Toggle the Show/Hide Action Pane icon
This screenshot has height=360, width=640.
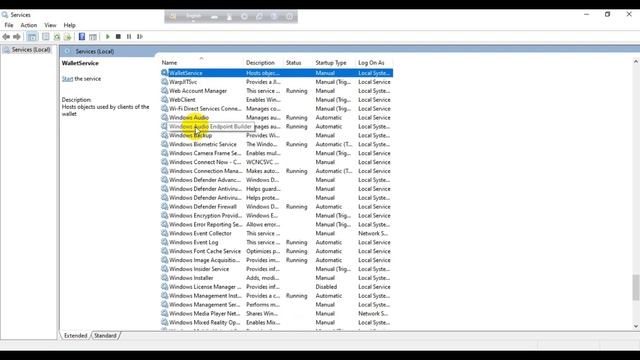tap(93, 37)
